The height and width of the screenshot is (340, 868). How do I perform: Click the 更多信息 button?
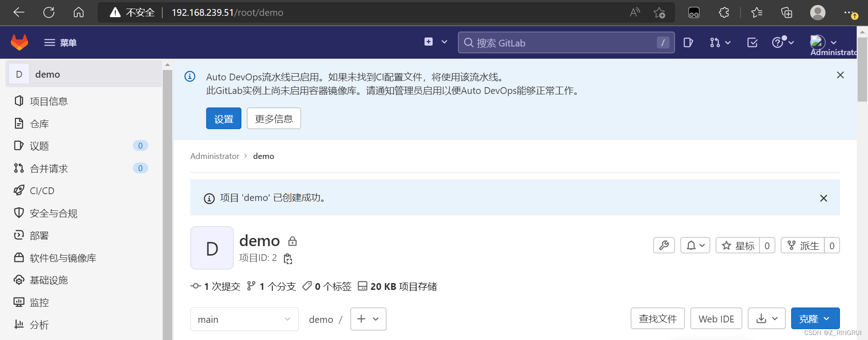[x=274, y=118]
